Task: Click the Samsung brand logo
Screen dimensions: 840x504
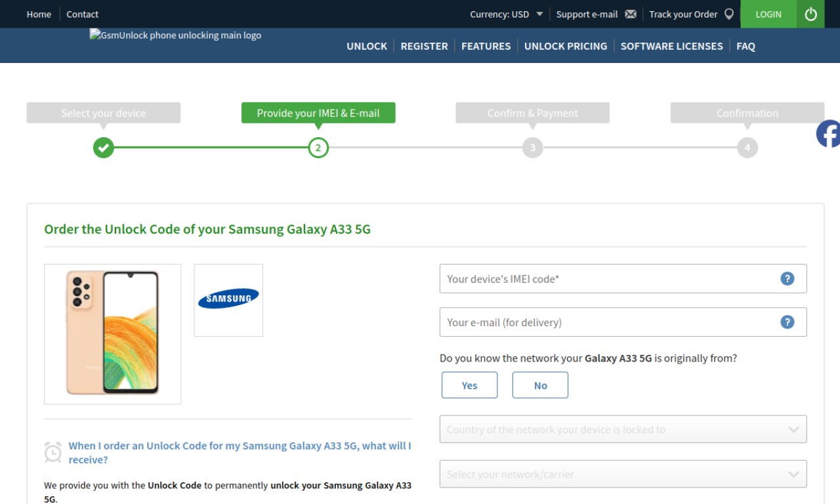Action: (x=228, y=300)
